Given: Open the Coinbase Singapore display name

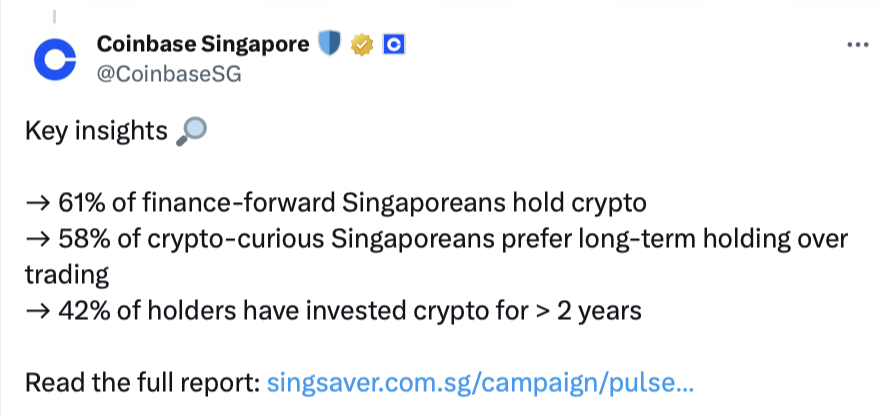Looking at the screenshot, I should click(x=203, y=45).
